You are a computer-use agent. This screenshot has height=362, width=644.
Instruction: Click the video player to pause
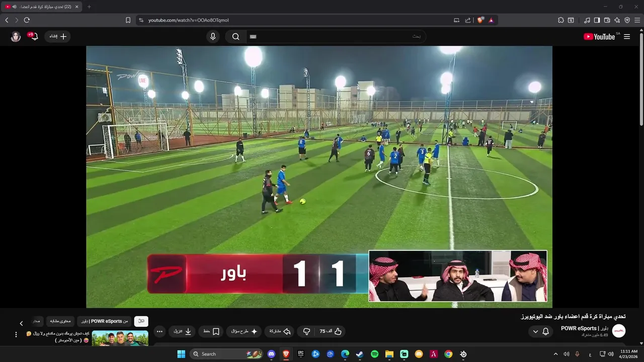tap(319, 177)
